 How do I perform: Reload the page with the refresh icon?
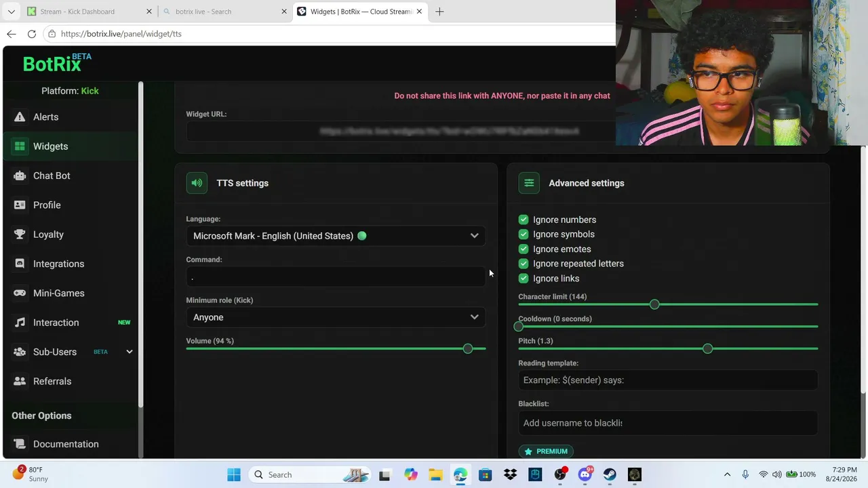click(x=31, y=34)
